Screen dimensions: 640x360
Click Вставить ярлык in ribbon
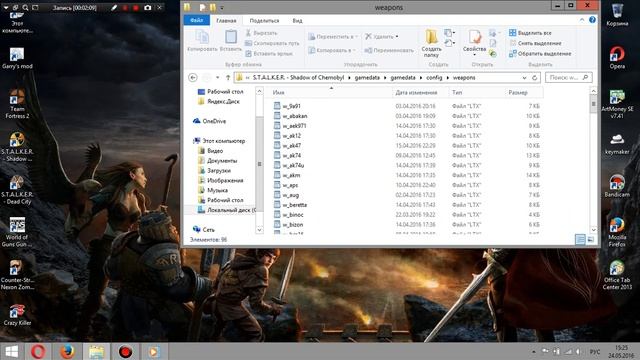click(269, 53)
